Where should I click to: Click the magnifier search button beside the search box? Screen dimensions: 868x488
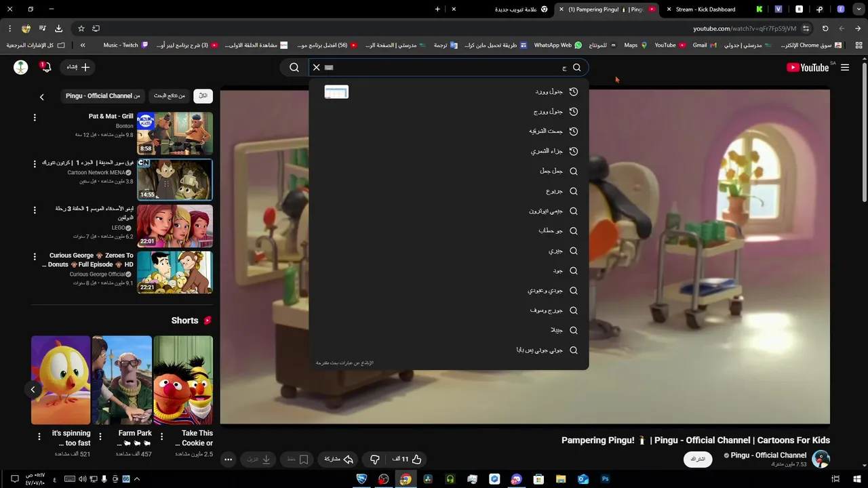pos(294,67)
